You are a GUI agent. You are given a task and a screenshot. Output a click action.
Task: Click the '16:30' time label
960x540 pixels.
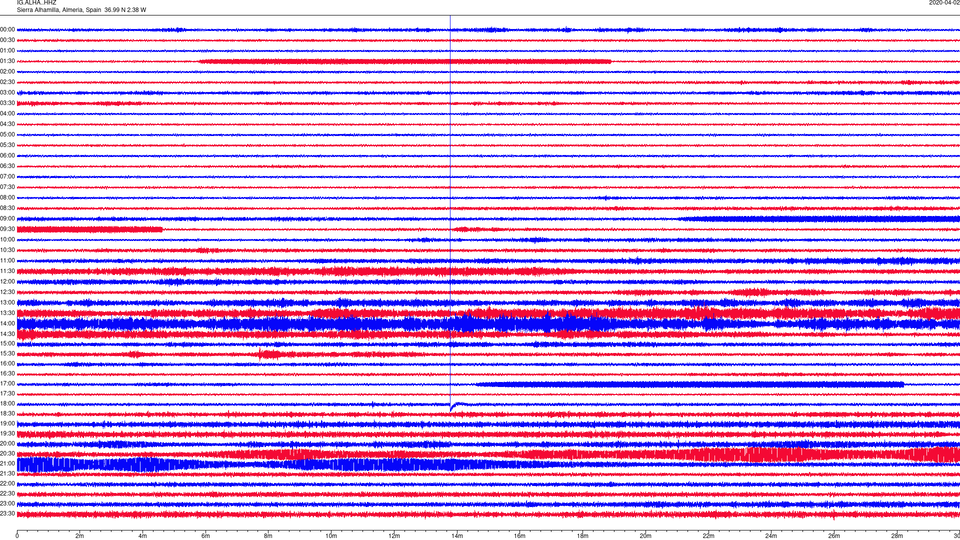(7, 373)
